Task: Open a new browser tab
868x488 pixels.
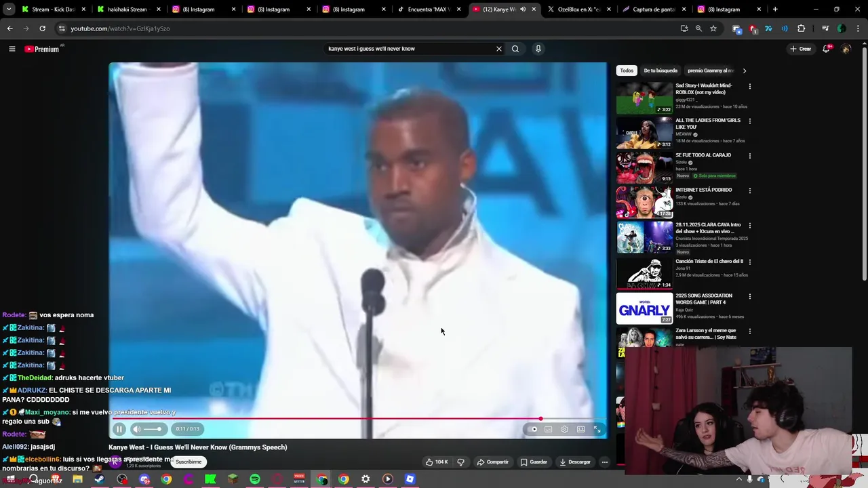Action: 775,9
